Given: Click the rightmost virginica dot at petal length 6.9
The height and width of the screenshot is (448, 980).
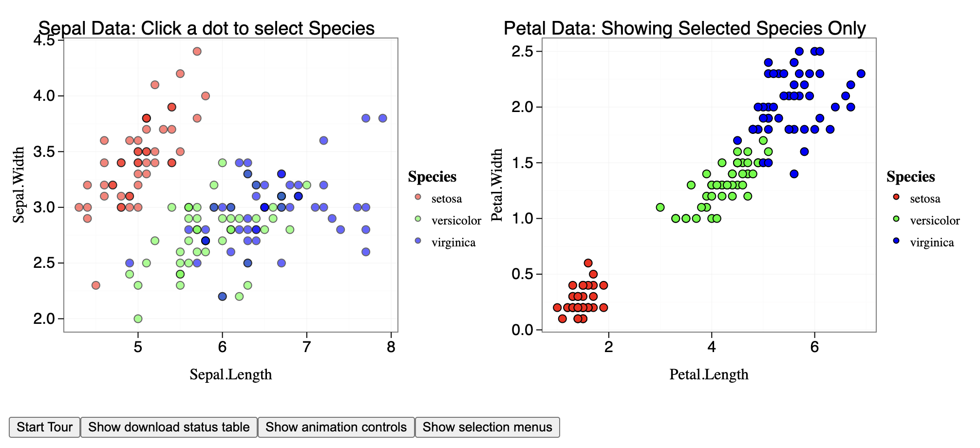Looking at the screenshot, I should (861, 74).
